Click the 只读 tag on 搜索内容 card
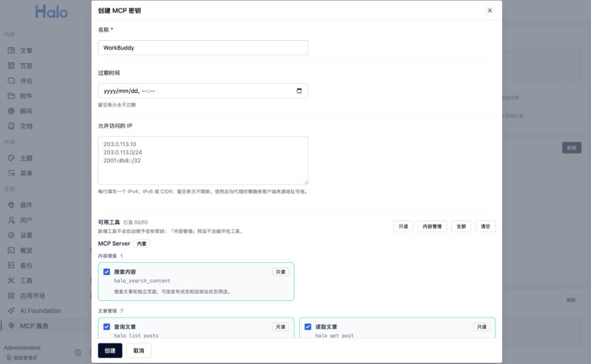The width and height of the screenshot is (591, 364). 281,272
